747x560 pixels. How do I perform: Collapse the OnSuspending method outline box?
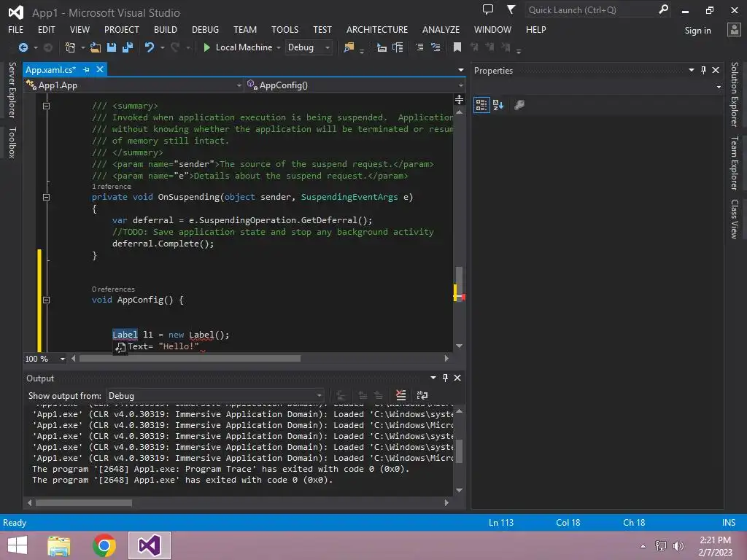[46, 197]
